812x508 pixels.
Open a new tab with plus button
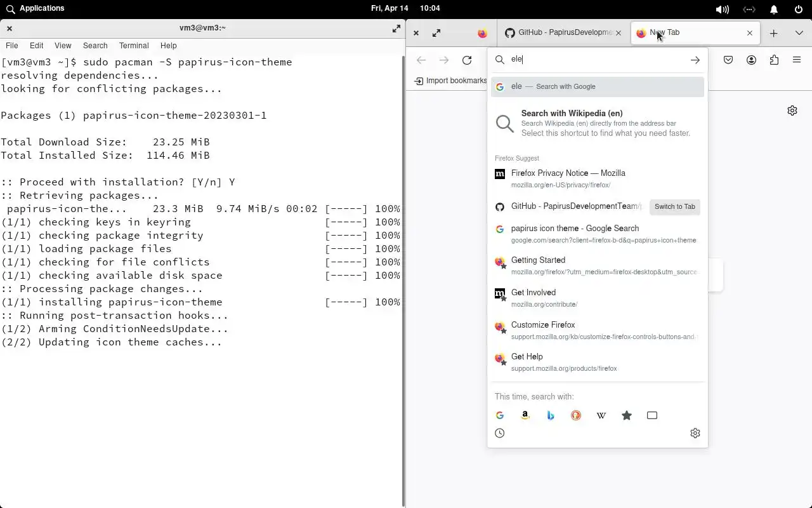click(773, 33)
